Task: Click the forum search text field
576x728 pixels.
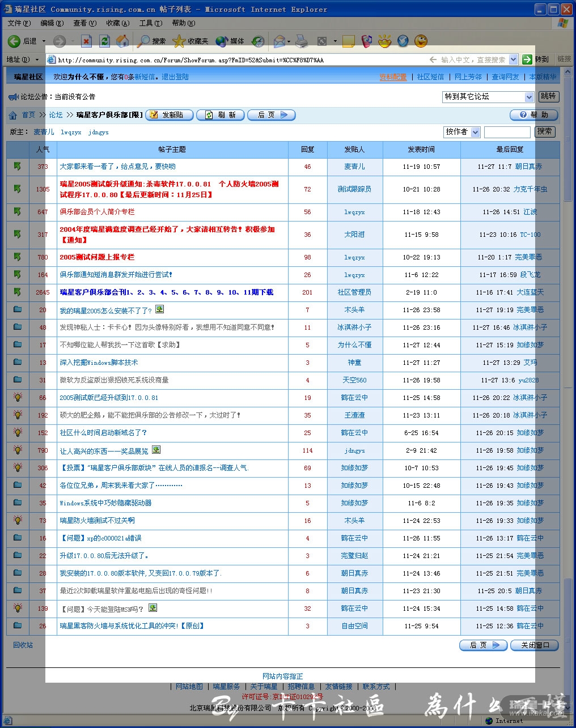Action: coord(507,132)
